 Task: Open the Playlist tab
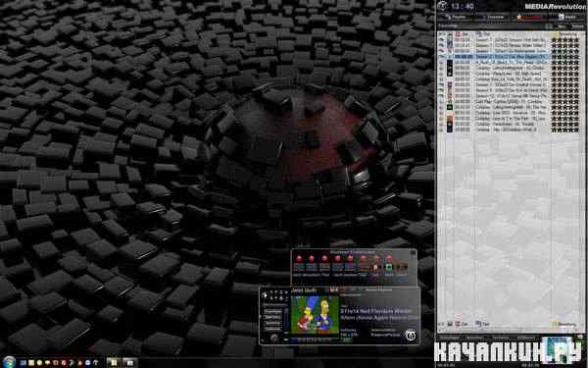click(455, 17)
